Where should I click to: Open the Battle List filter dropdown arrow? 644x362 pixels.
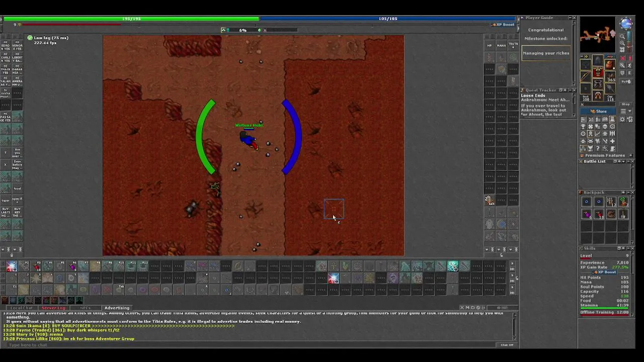point(623,161)
